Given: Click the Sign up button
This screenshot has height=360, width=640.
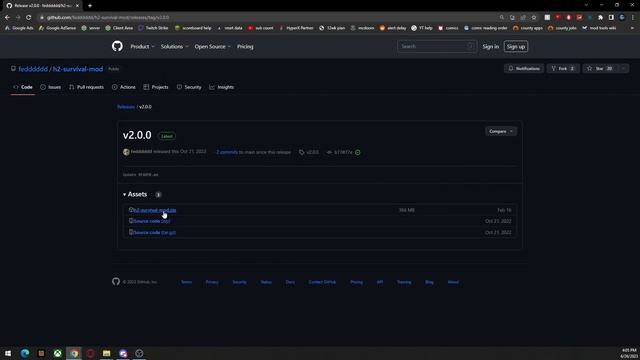Looking at the screenshot, I should click(x=516, y=47).
